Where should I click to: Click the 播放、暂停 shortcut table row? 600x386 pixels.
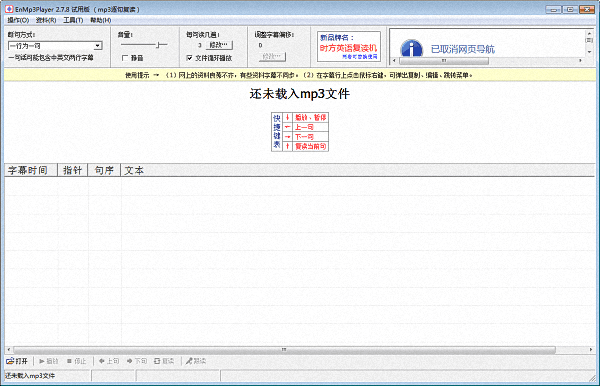pos(305,117)
